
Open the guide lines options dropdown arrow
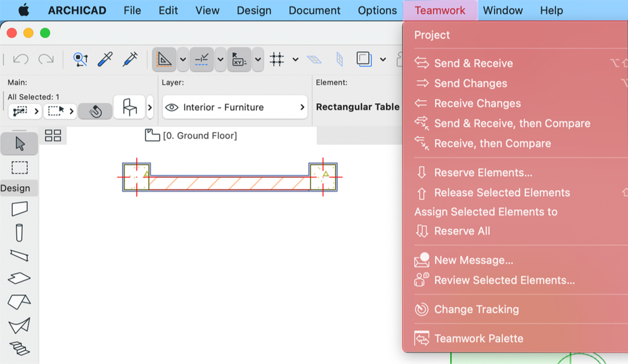coord(183,59)
